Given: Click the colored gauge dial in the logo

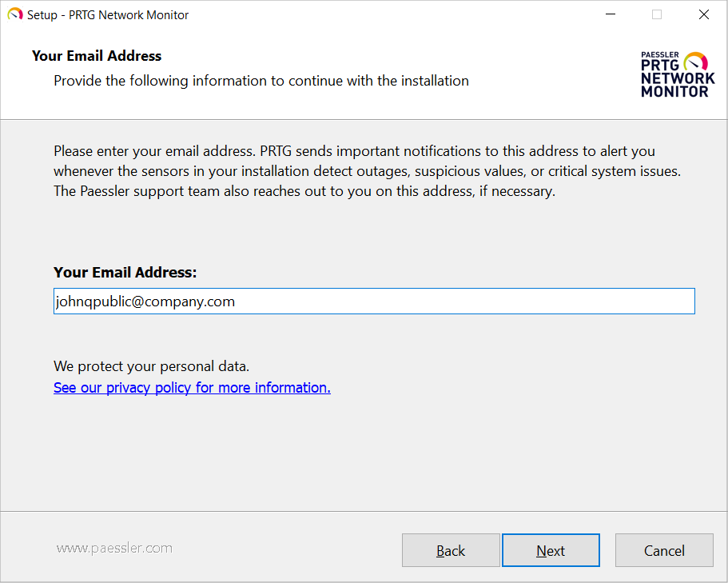Looking at the screenshot, I should pyautogui.click(x=696, y=62).
